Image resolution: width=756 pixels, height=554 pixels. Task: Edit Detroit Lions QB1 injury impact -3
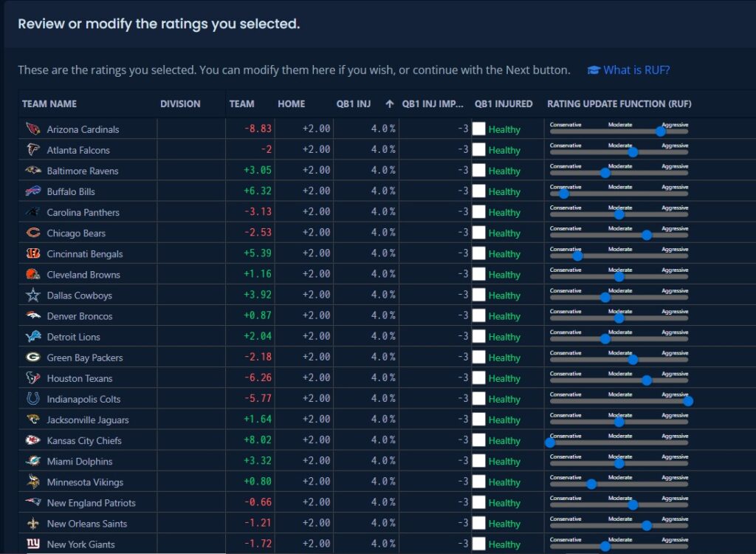(x=463, y=336)
